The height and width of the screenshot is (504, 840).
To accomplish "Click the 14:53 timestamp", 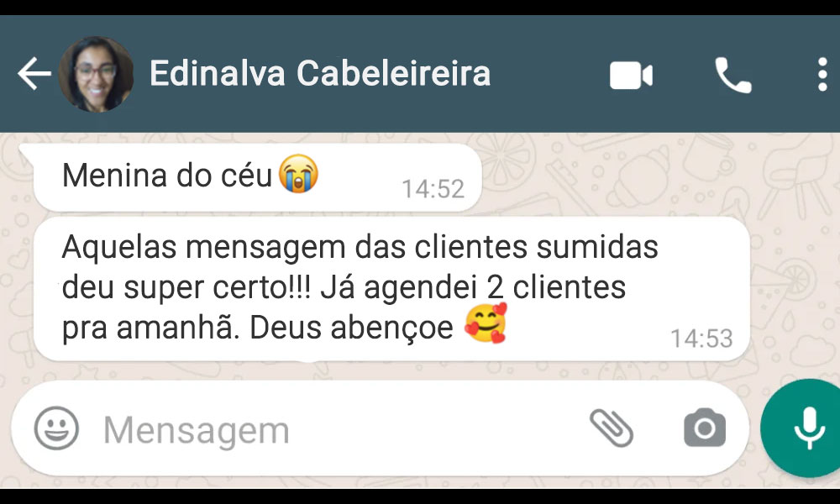I will [701, 339].
